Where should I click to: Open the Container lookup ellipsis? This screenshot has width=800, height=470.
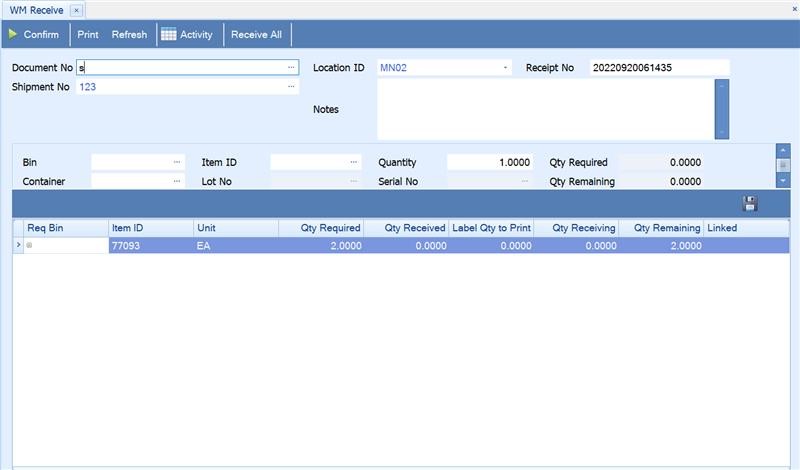point(177,182)
